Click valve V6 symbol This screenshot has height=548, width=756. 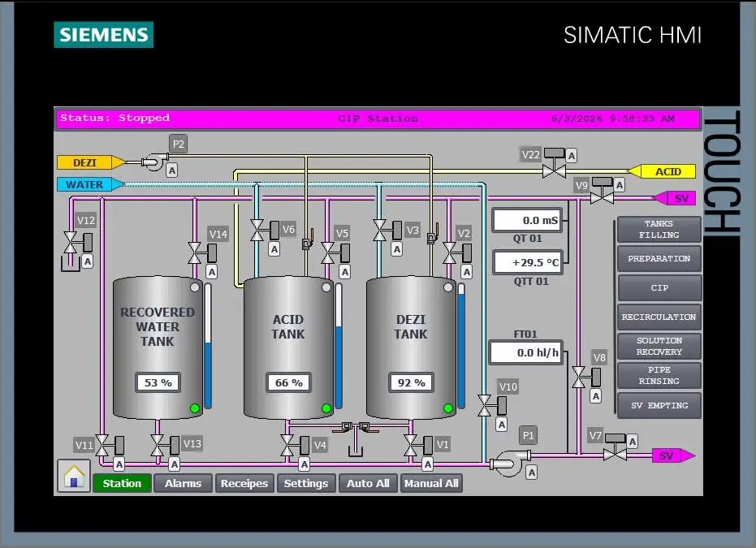[265, 231]
